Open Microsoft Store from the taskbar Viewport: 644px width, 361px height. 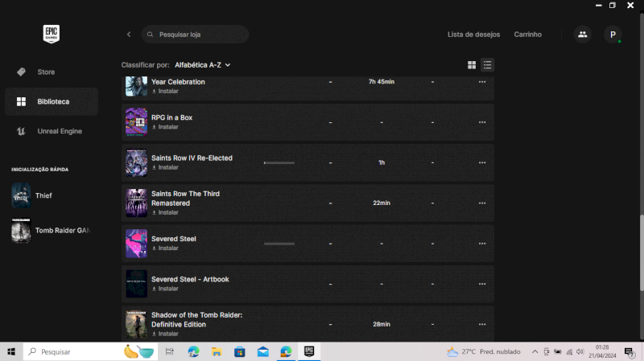pyautogui.click(x=240, y=351)
